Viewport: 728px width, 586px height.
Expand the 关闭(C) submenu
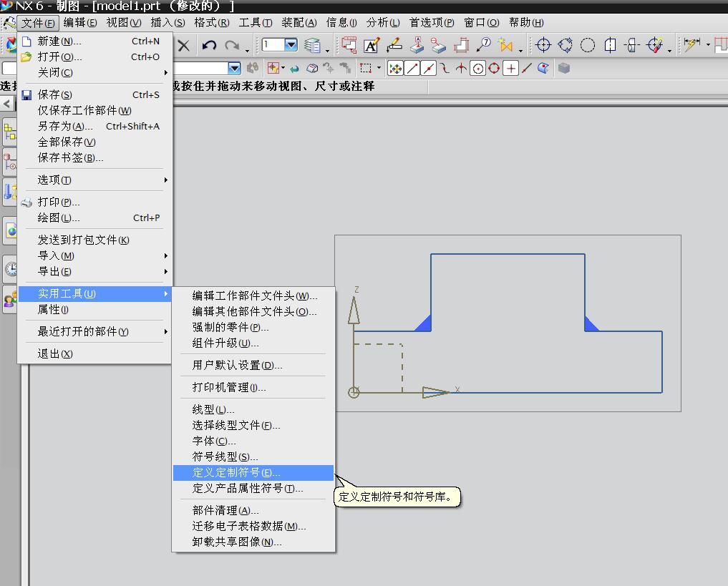tap(94, 72)
